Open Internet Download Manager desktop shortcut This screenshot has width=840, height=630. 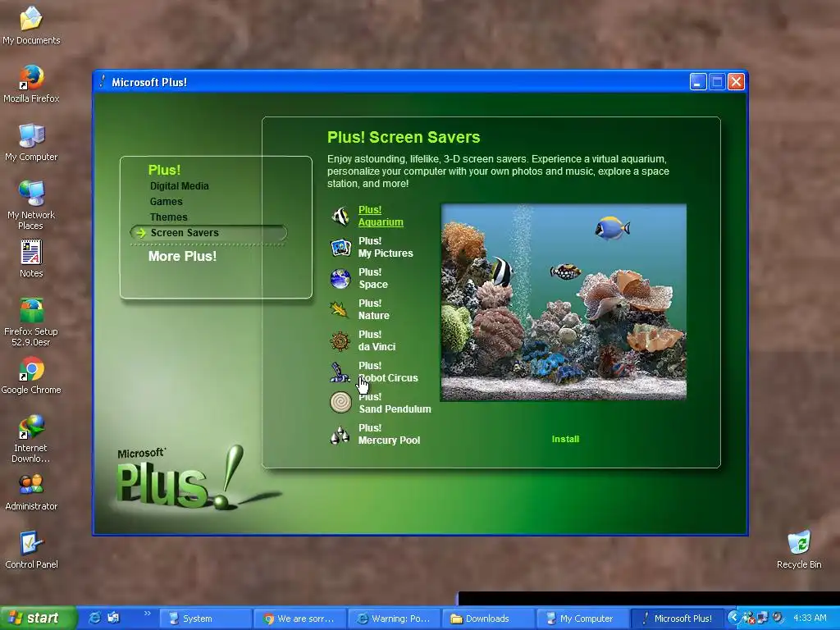click(31, 439)
